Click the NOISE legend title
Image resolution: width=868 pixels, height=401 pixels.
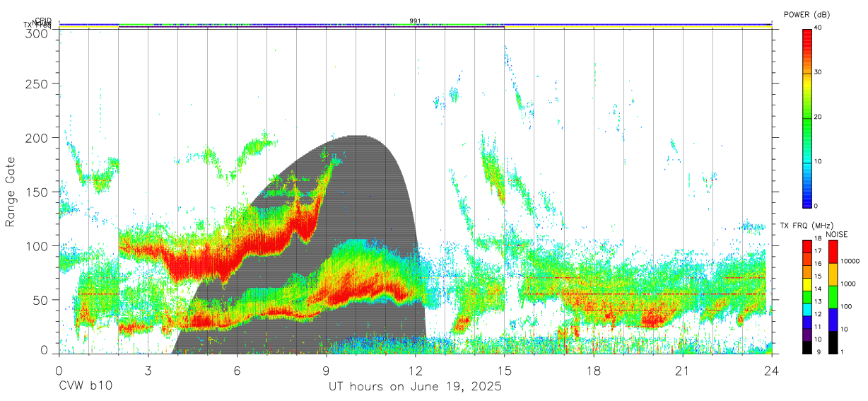836,234
